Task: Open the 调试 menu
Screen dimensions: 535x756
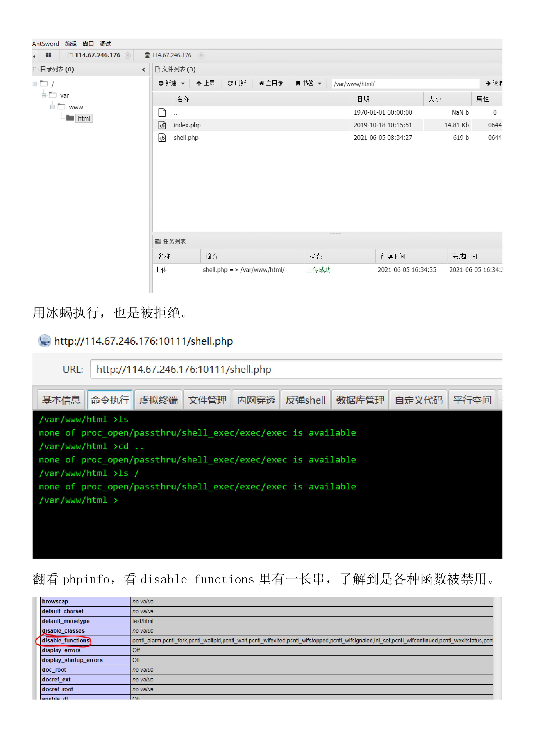Action: coord(105,44)
